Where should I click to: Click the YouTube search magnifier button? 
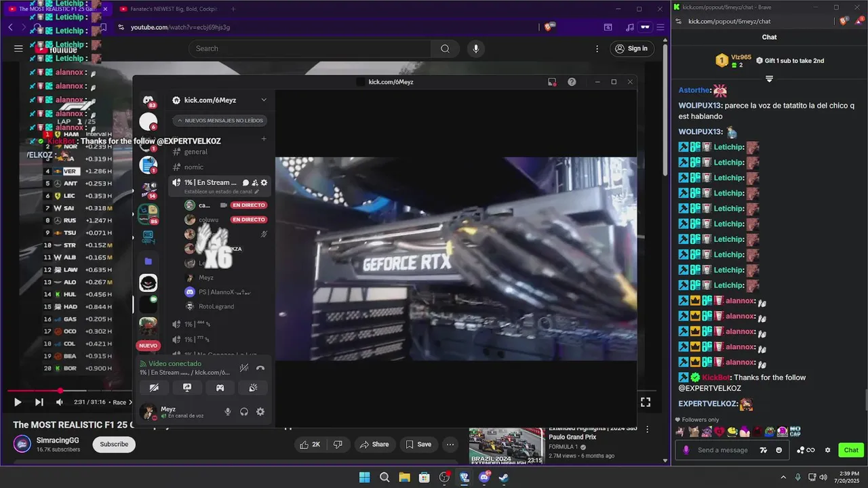pos(445,48)
